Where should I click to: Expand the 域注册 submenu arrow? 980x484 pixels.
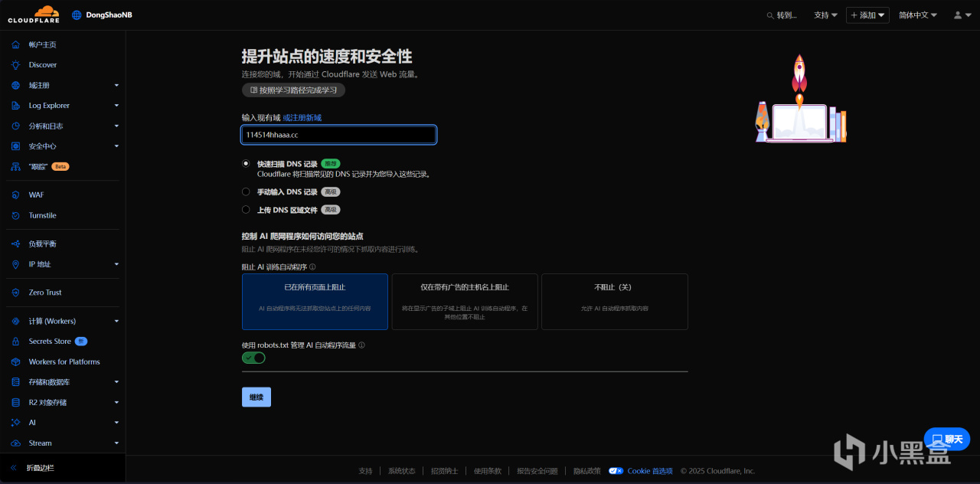tap(116, 85)
